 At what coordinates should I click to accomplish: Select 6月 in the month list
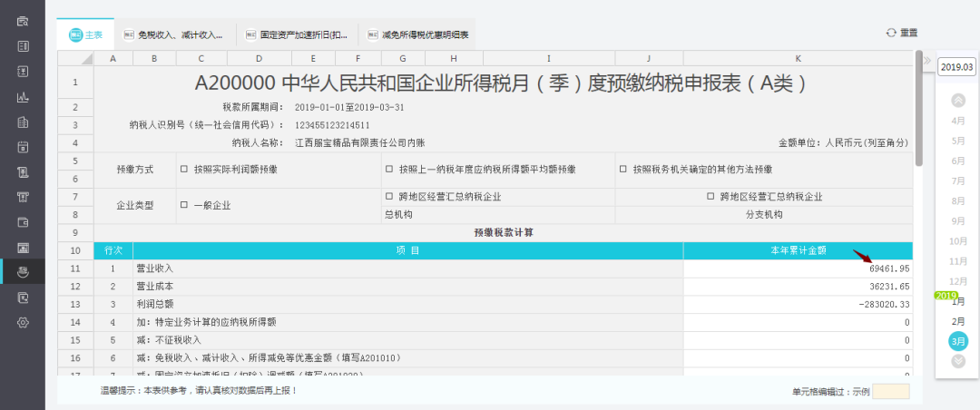(x=957, y=161)
